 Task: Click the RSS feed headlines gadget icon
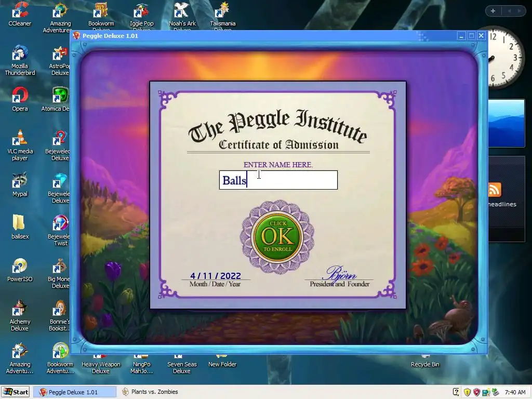click(x=494, y=190)
